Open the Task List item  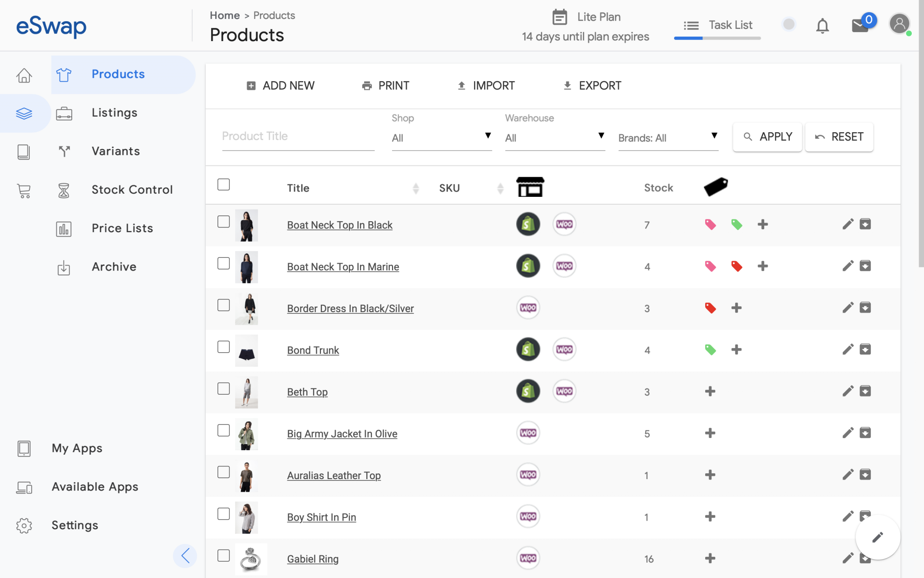pos(730,25)
